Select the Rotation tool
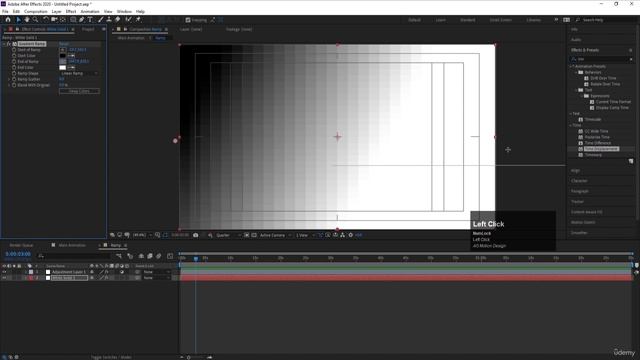 click(46, 20)
